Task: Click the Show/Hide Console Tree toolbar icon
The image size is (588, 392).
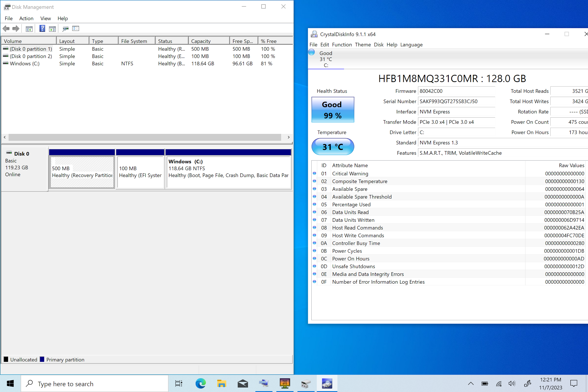Action: (29, 29)
